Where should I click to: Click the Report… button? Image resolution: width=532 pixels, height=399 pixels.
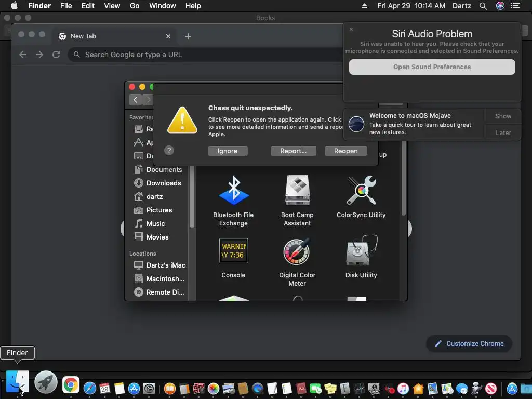click(293, 151)
